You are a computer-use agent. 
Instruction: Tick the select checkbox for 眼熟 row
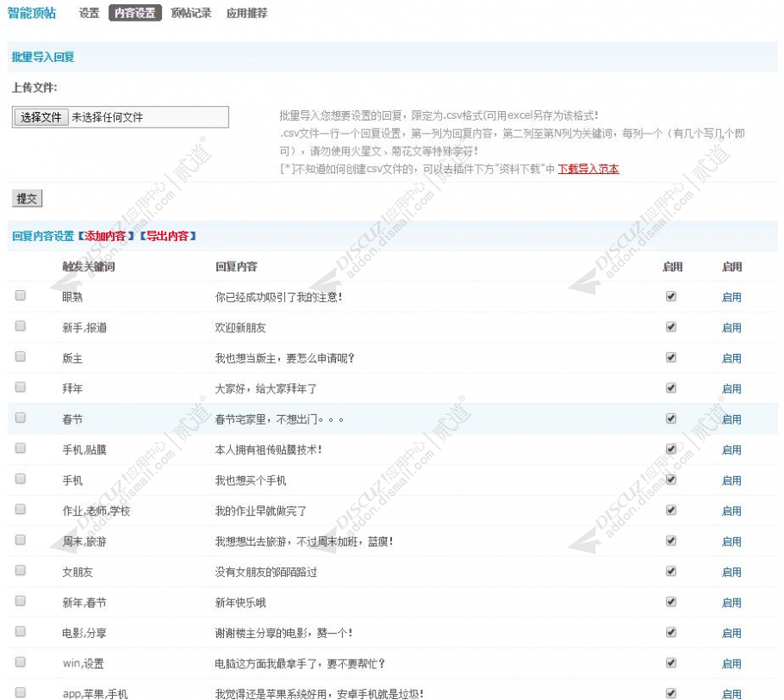pyautogui.click(x=21, y=295)
